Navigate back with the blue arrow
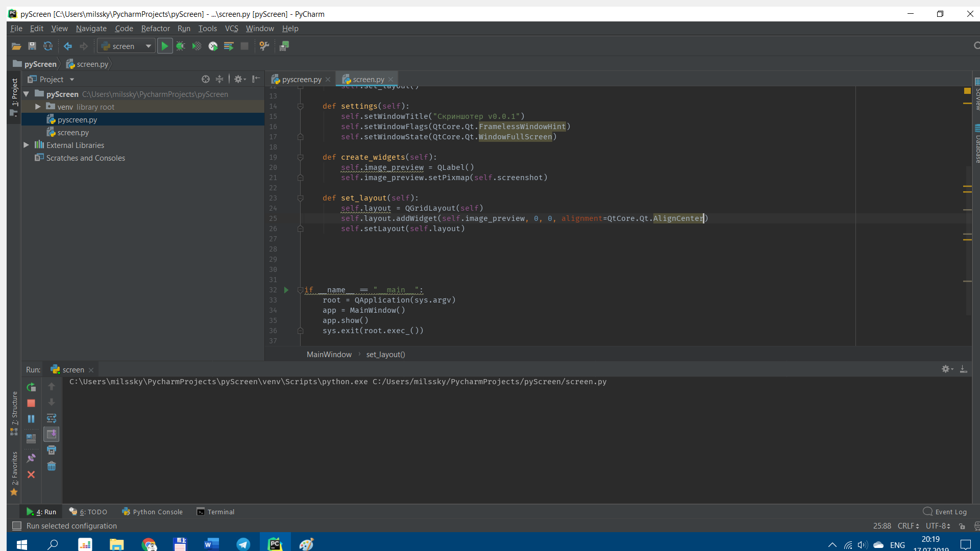 point(68,46)
